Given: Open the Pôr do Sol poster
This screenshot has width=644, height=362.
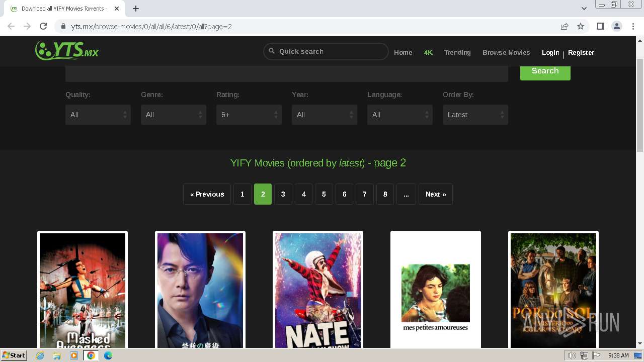Looking at the screenshot, I should click(x=553, y=290).
